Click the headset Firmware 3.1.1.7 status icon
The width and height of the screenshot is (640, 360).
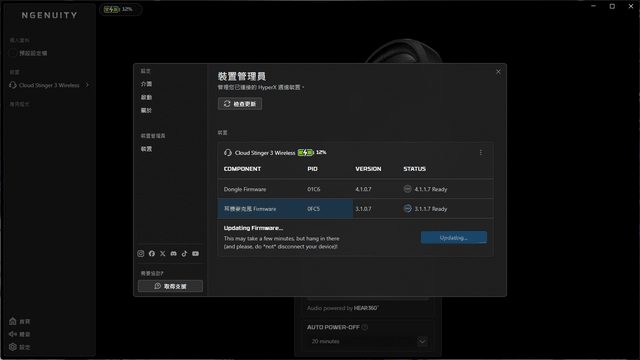pos(407,208)
